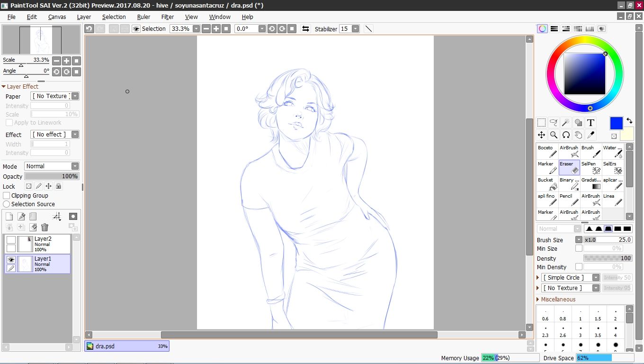Show the color wheel panel

pos(542,29)
